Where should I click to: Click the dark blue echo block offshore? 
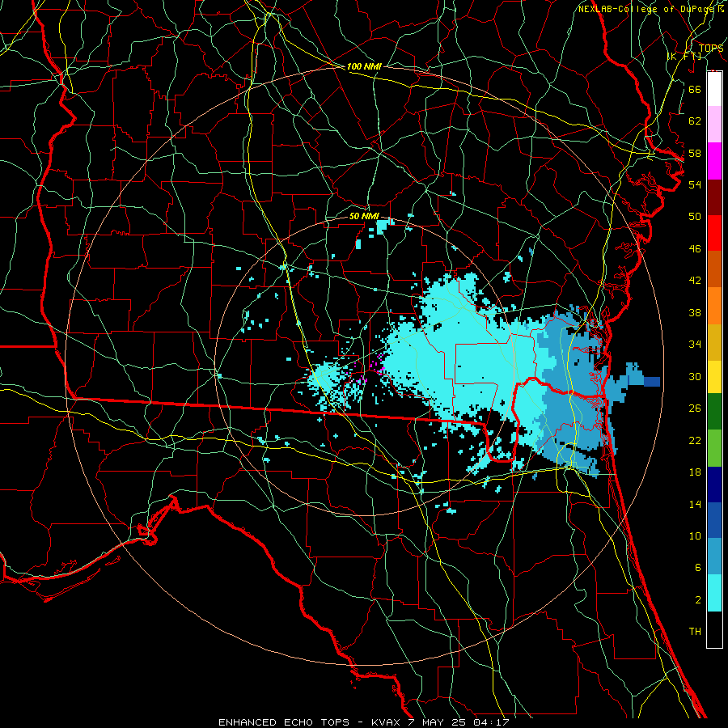[651, 382]
